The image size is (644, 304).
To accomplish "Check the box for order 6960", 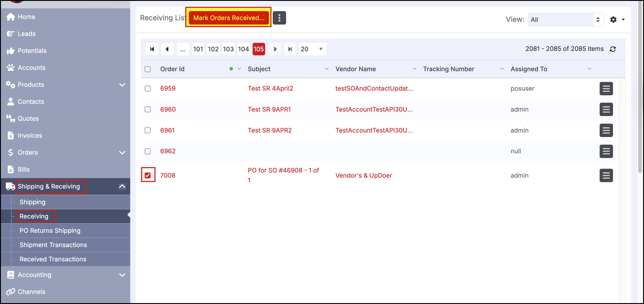I will pos(148,109).
